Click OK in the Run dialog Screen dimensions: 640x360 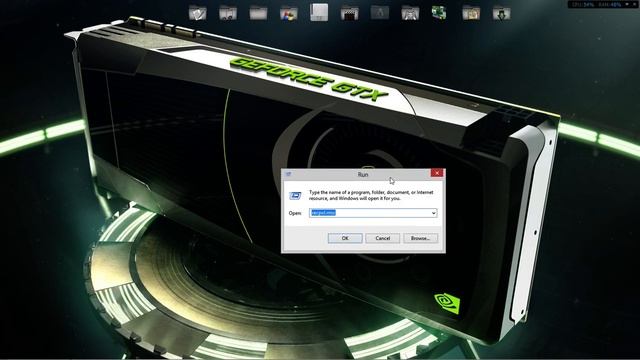(345, 238)
